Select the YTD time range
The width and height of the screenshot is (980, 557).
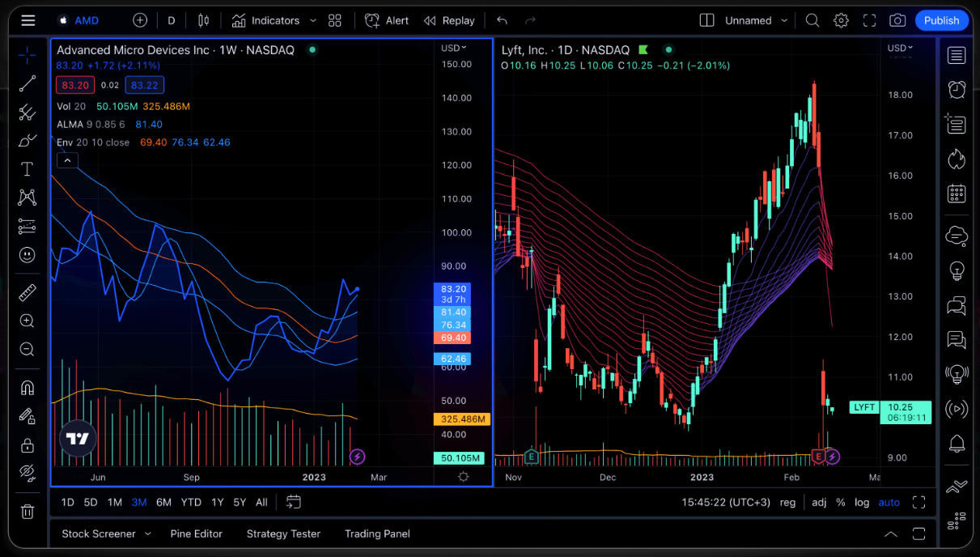pyautogui.click(x=191, y=502)
